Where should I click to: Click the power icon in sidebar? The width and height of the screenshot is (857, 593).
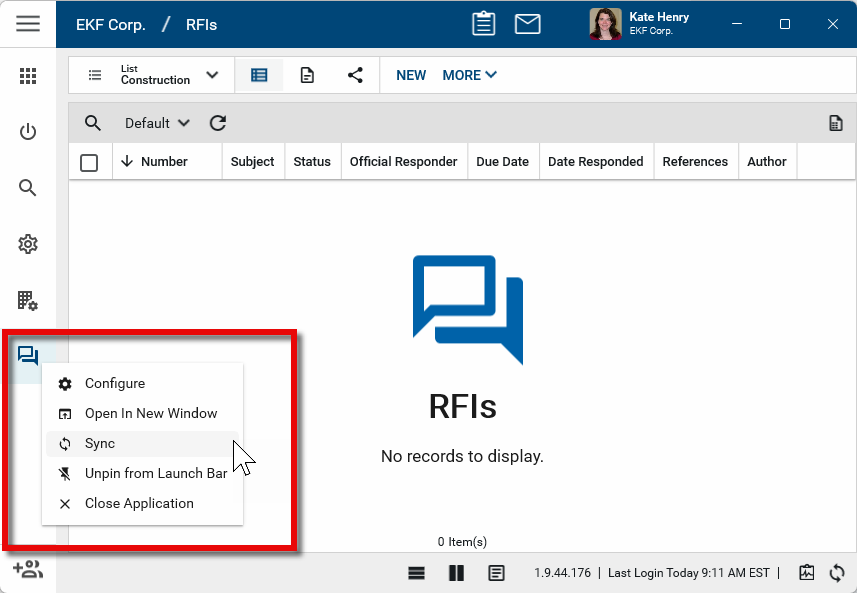tap(28, 132)
